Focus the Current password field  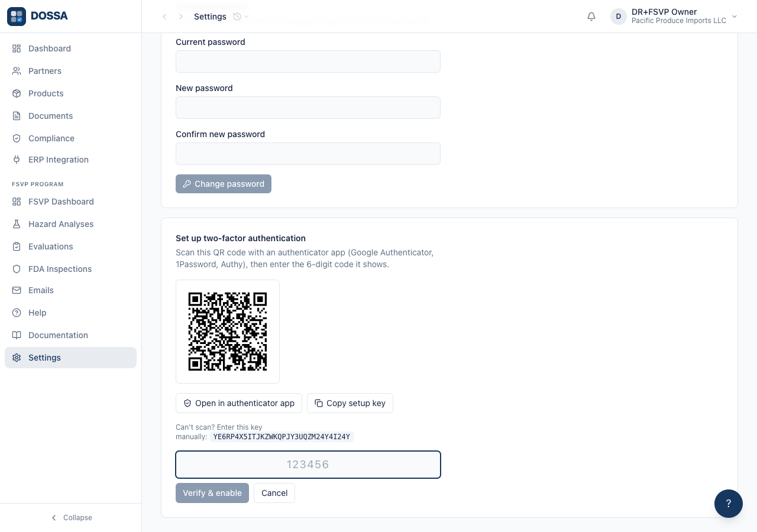click(308, 61)
